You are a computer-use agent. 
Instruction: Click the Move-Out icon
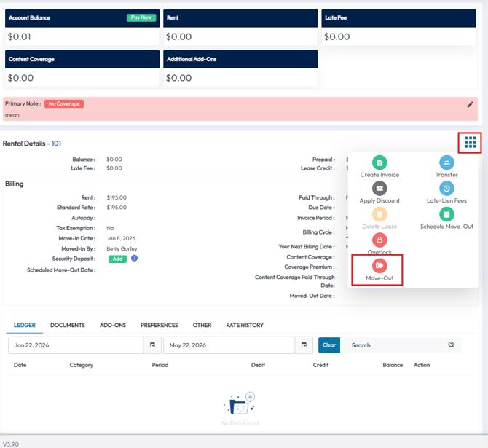pyautogui.click(x=379, y=266)
